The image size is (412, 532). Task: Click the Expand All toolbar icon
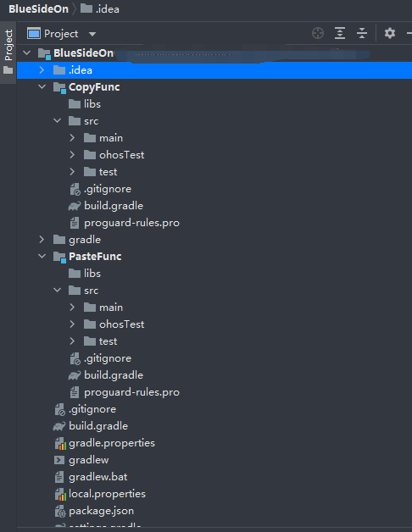340,33
